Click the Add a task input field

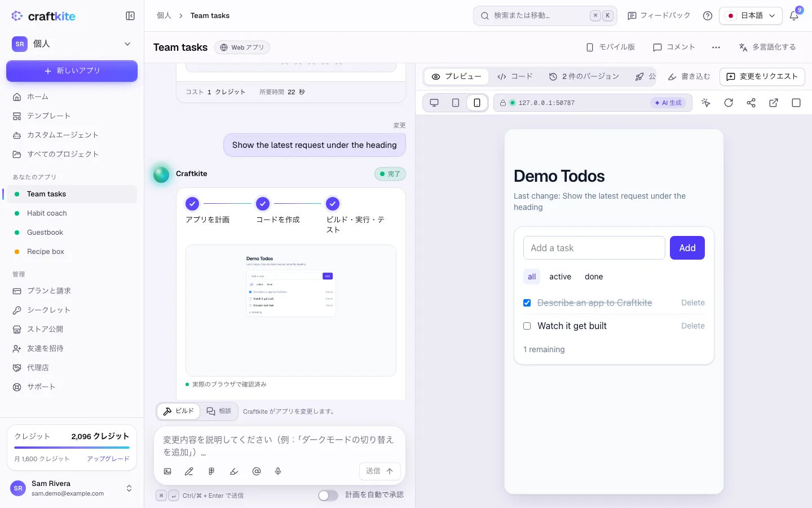[x=594, y=248]
